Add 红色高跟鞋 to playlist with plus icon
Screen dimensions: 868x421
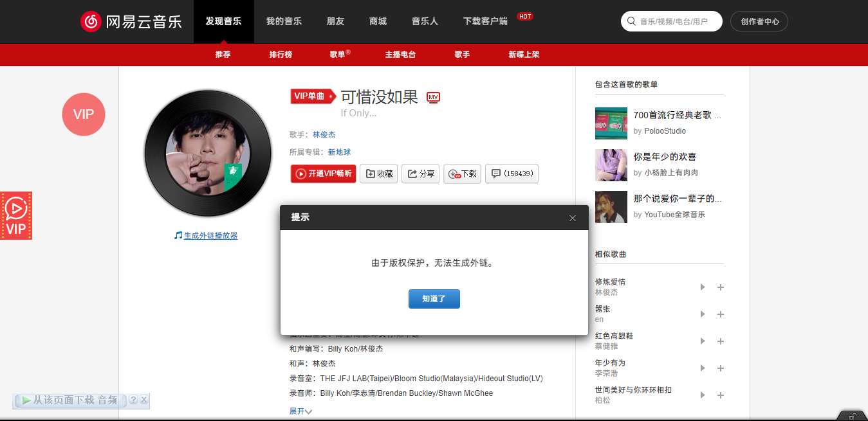tap(721, 341)
